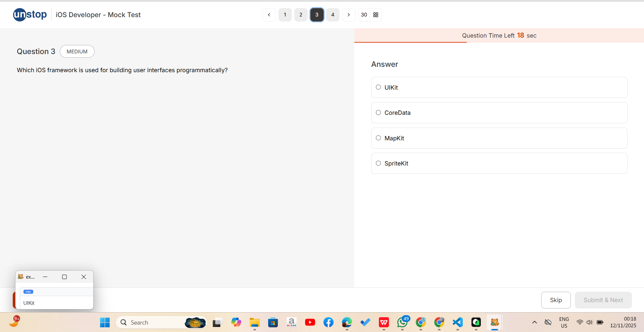This screenshot has width=644, height=332.
Task: Launch YouTube from the taskbar
Action: point(310,323)
